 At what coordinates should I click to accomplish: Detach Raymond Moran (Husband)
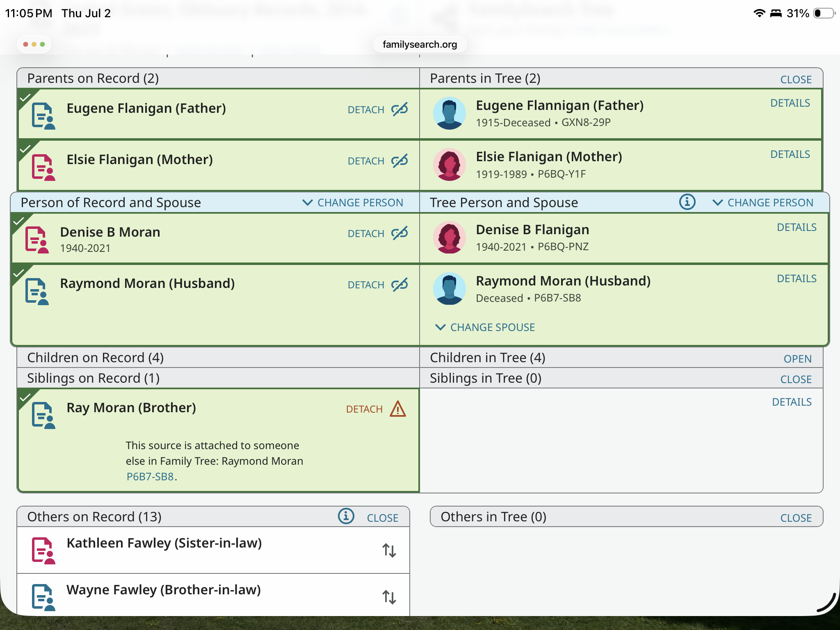pos(366,285)
